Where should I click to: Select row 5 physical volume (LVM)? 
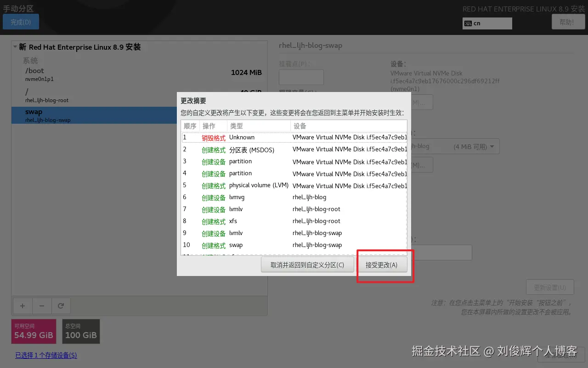[x=294, y=185]
